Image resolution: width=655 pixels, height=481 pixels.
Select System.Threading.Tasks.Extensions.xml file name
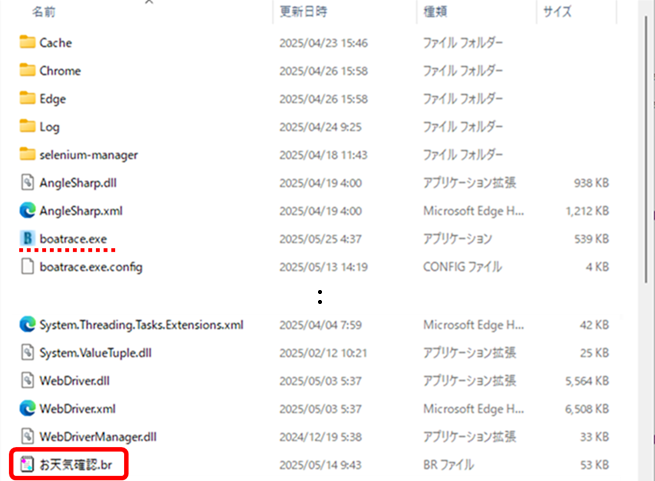click(141, 324)
